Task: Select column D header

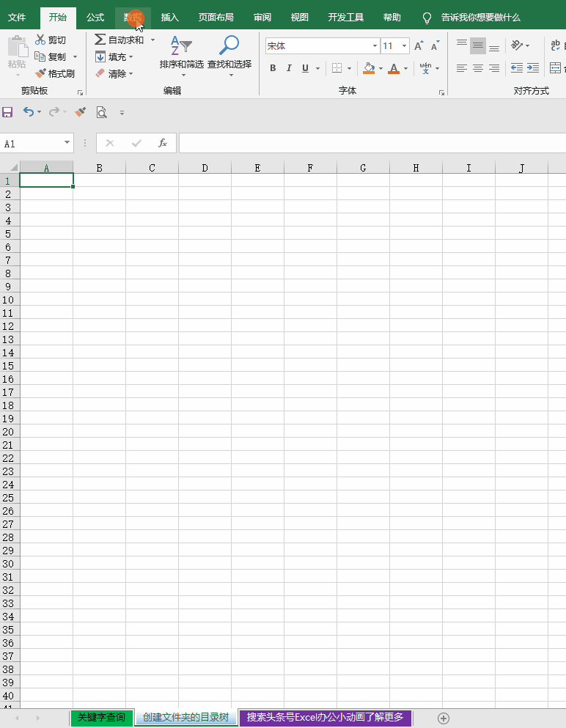Action: tap(205, 168)
